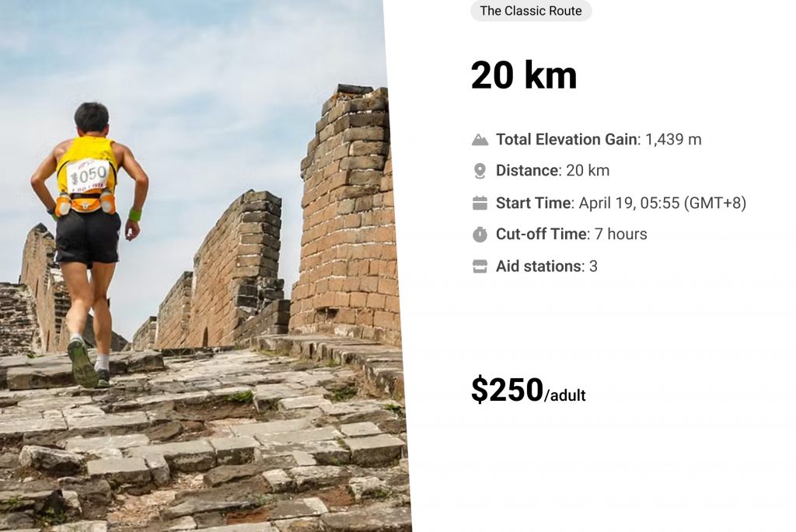Click April 19, 05:55 (GMT+8) text
This screenshot has height=532, width=796.
coord(662,203)
